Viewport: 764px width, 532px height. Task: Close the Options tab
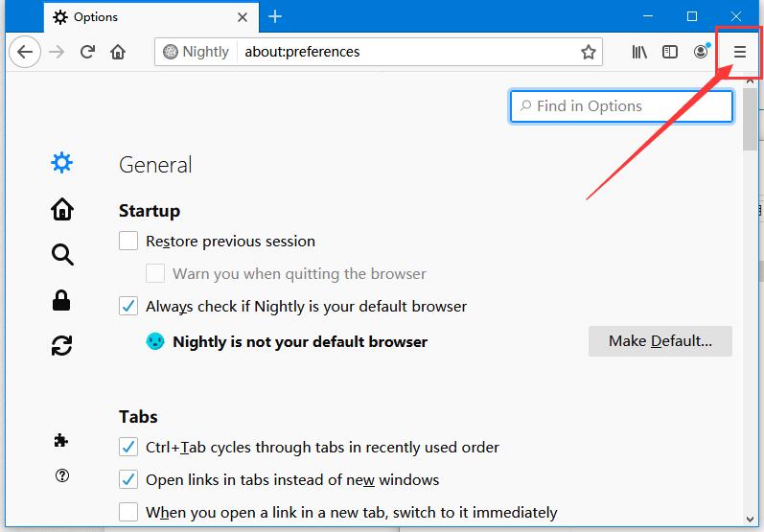click(243, 17)
